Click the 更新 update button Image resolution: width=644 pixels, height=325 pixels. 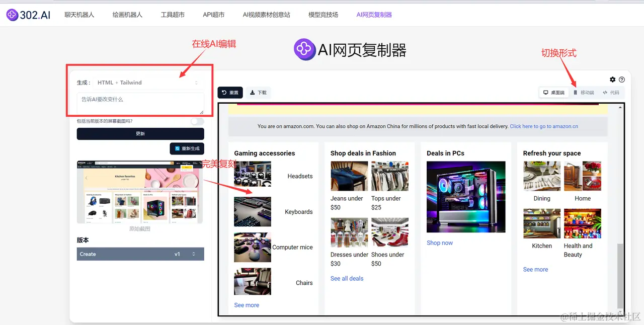click(x=140, y=134)
